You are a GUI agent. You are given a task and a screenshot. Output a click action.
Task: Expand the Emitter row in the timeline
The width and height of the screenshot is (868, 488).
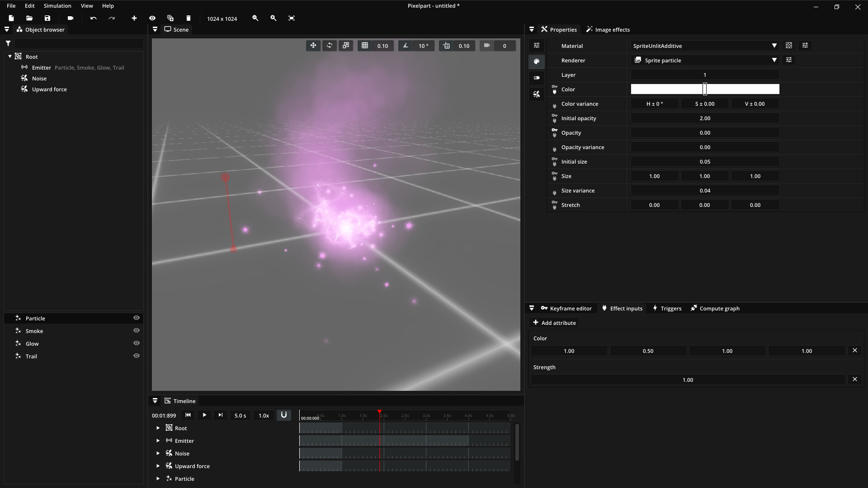click(158, 441)
